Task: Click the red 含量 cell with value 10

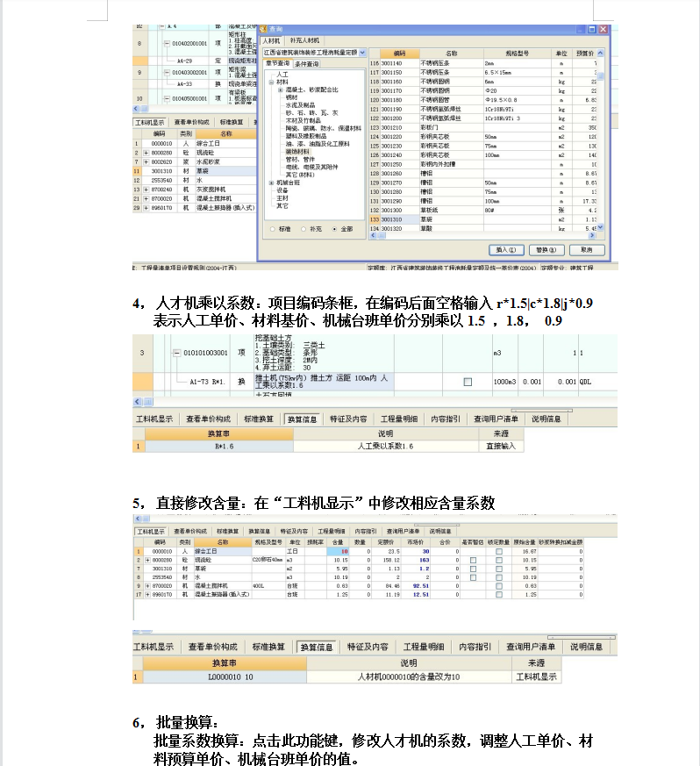Action: [338, 552]
